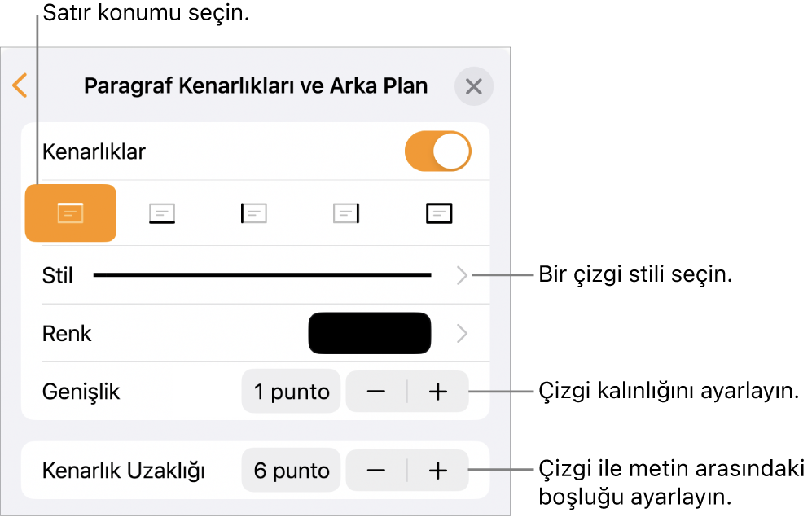Increase Kenarlık Uzaklığı with the plus button
The height and width of the screenshot is (517, 812).
(438, 471)
